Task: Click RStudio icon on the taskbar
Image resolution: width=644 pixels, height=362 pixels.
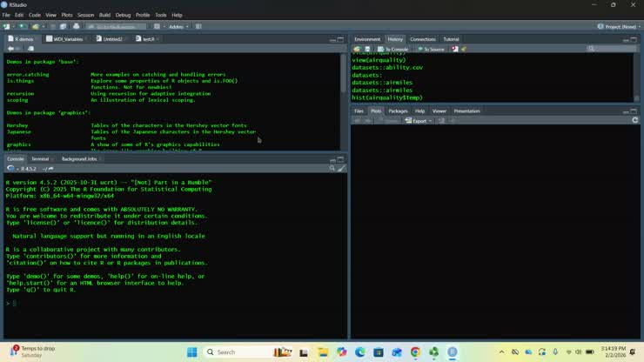Action: (453, 352)
